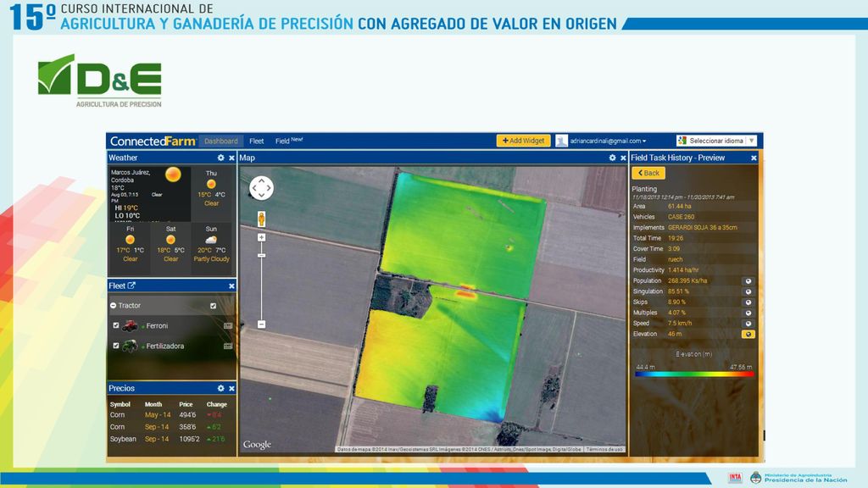Uncheck the Ferroni vehicle checkbox
Screen dimensions: 868x488
115,325
